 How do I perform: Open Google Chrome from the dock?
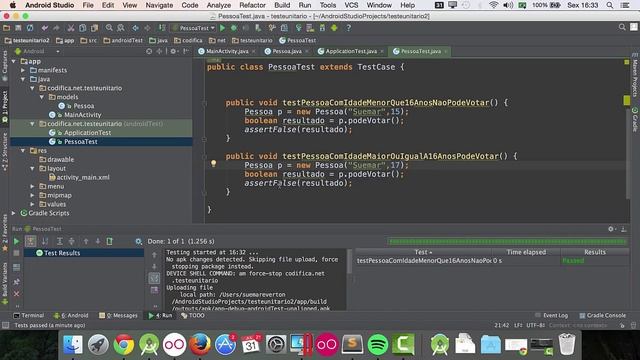pyautogui.click(x=124, y=344)
